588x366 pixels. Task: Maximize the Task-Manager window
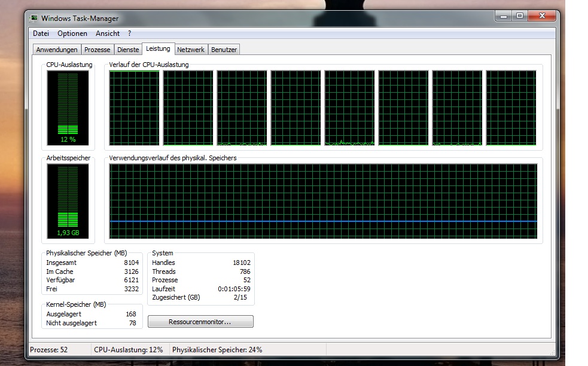[520, 16]
